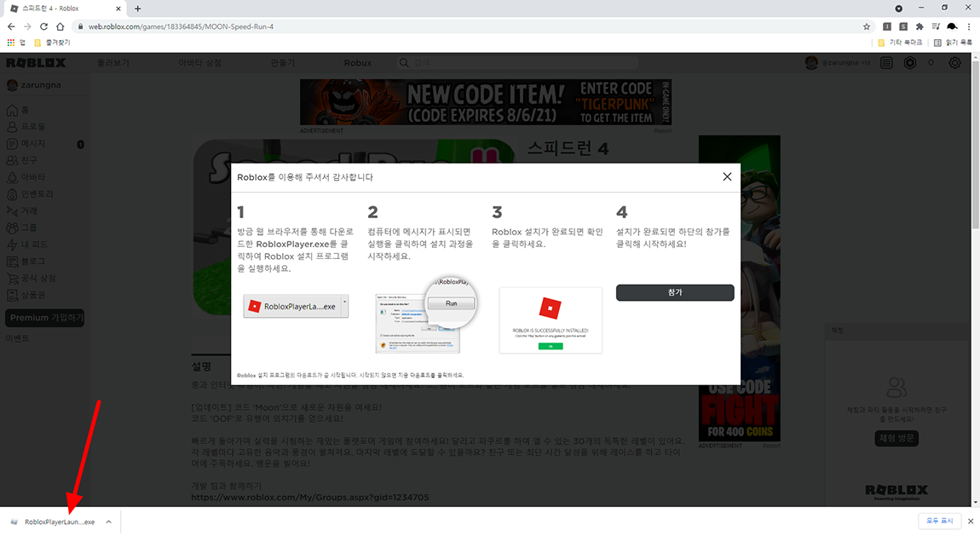
Task: Close the Roblox thank-you dialog with X
Action: (x=727, y=176)
